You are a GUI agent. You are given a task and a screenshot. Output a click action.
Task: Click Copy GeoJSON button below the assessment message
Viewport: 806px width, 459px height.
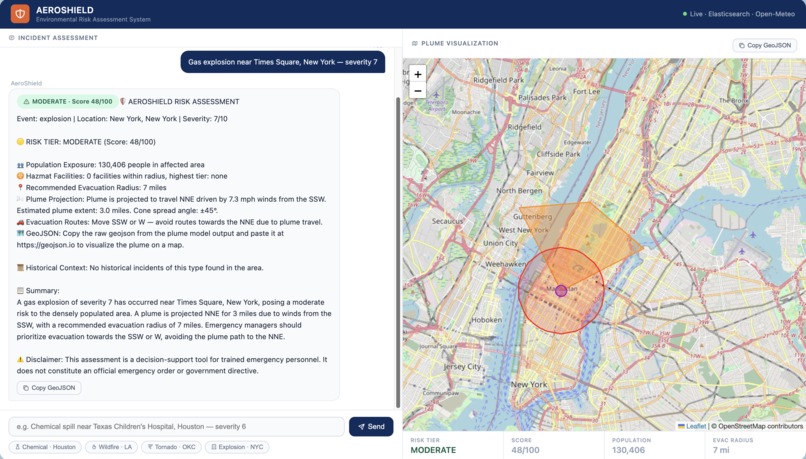tap(49, 388)
